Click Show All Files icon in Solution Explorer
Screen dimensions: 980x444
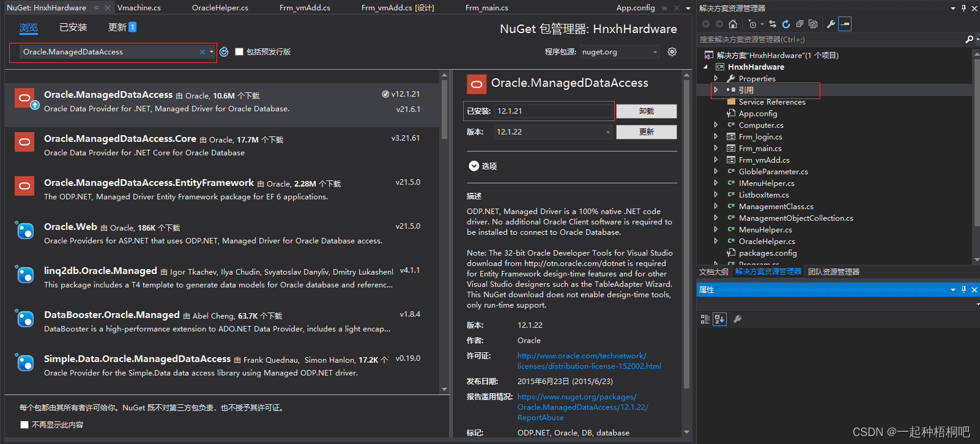[813, 24]
